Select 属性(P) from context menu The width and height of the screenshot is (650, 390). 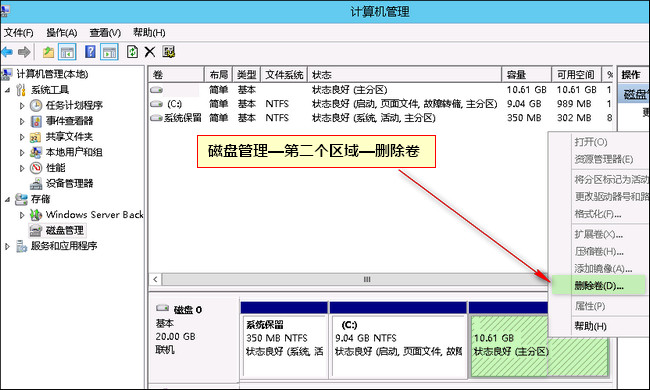589,306
